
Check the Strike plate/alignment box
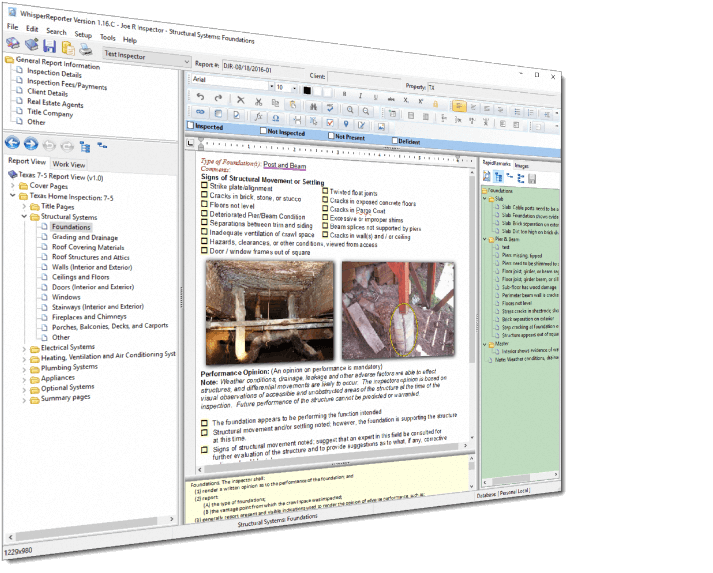pos(204,186)
